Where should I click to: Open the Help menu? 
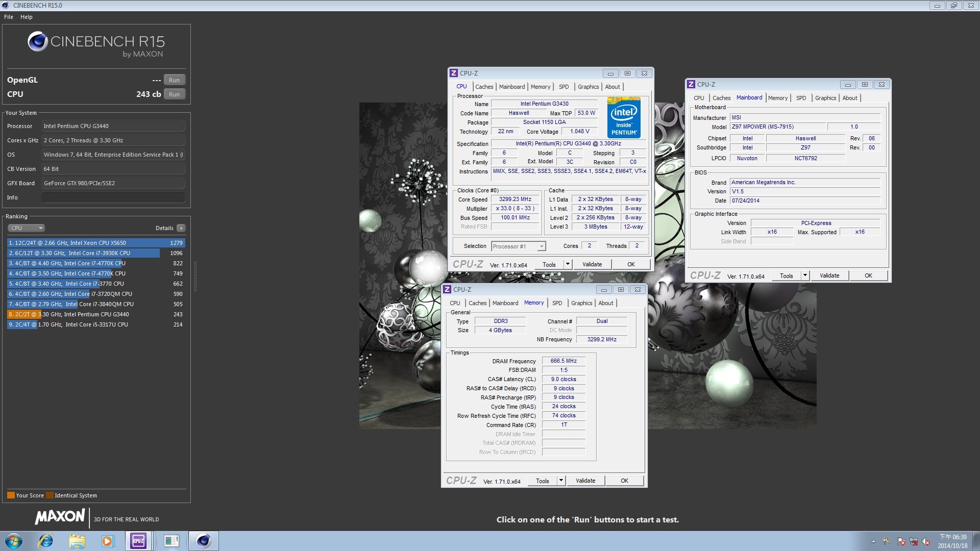click(27, 17)
